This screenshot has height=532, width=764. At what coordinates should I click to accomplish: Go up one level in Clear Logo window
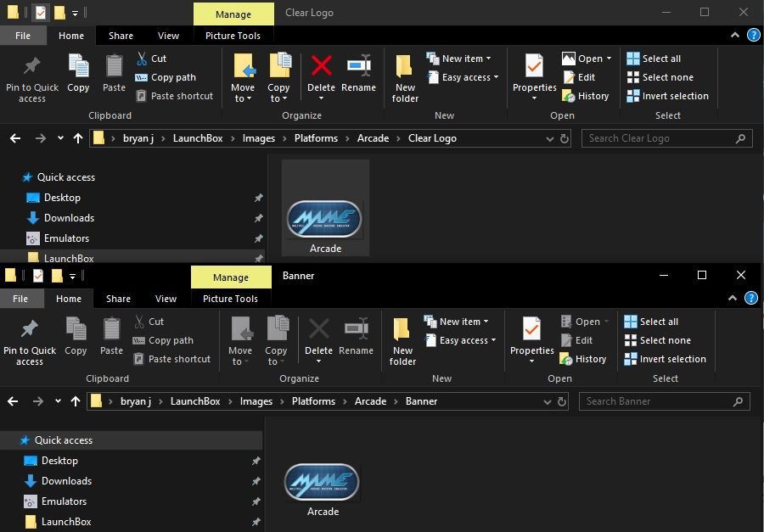pyautogui.click(x=78, y=138)
